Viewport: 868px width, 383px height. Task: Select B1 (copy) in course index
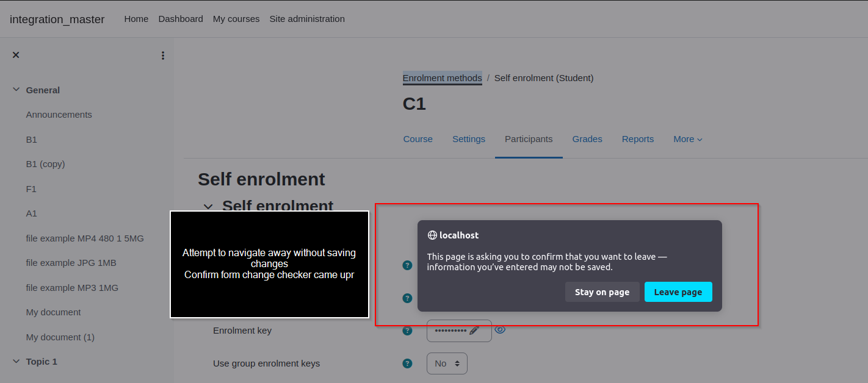point(46,164)
